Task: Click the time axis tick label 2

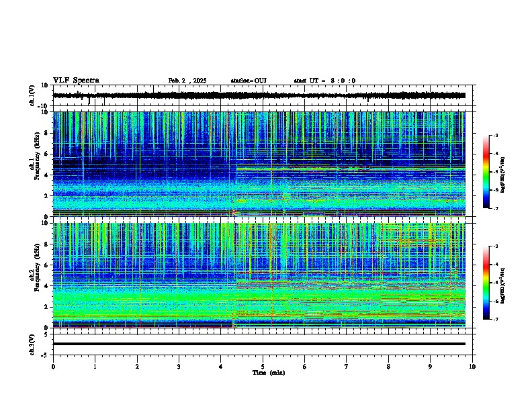Action: 137,367
